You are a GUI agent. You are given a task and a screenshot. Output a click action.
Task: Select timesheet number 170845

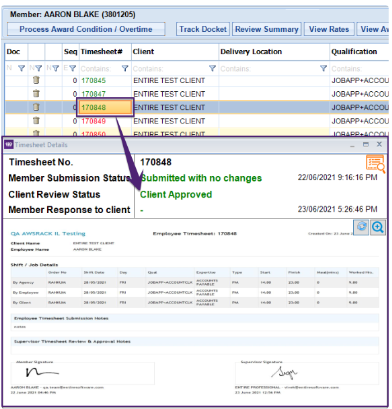pos(93,80)
